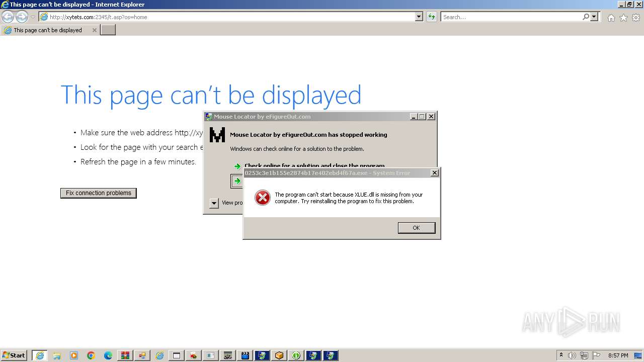Launch Microsoft Edge from taskbar
This screenshot has height=362, width=644.
[x=108, y=355]
